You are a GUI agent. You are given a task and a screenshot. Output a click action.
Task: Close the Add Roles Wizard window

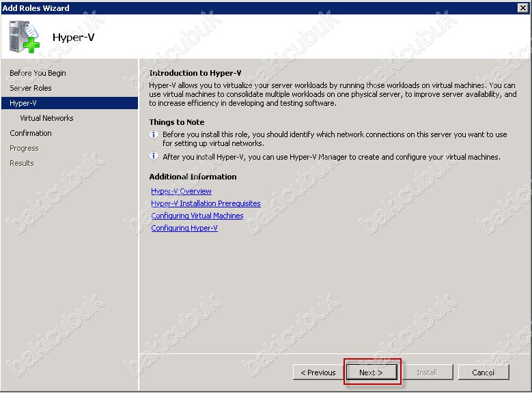tap(522, 8)
